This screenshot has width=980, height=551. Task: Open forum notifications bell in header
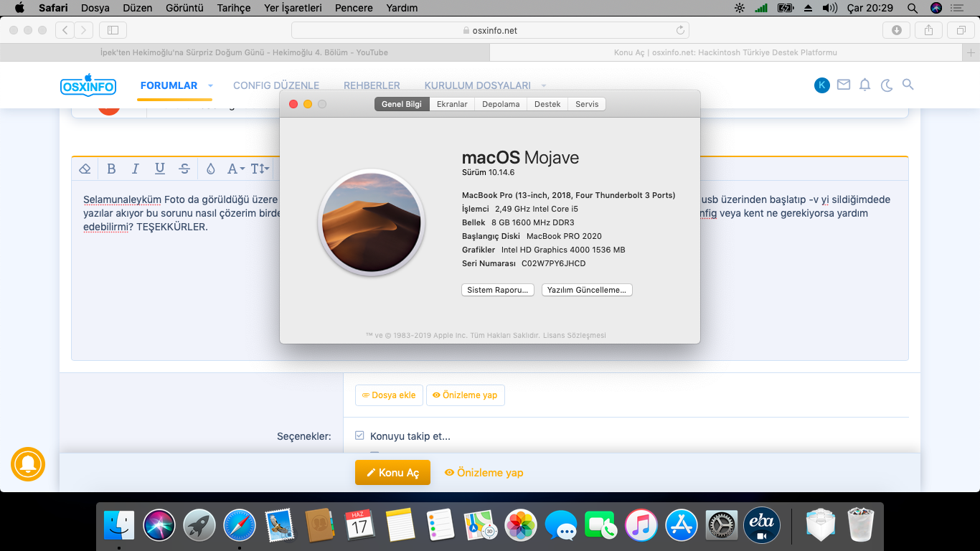point(864,85)
